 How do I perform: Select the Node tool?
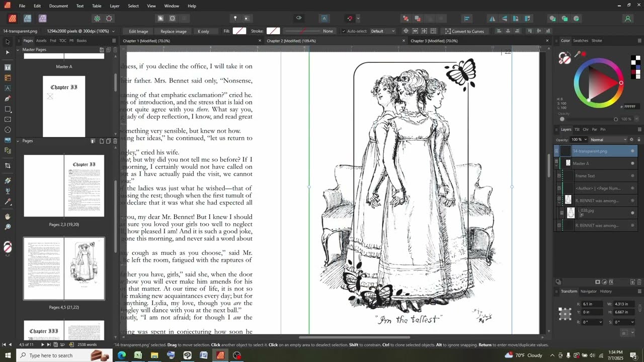pos(8,52)
